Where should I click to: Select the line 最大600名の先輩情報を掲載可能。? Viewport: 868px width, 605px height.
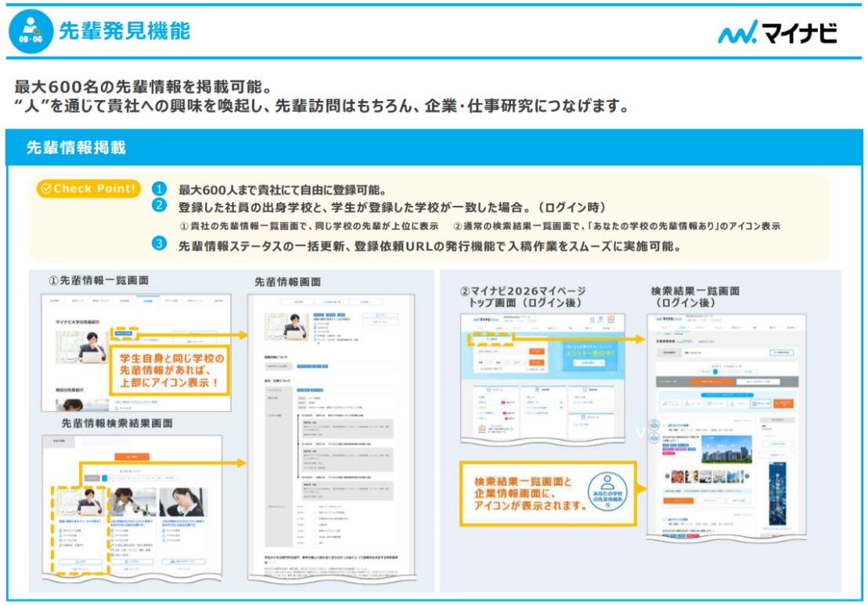143,87
